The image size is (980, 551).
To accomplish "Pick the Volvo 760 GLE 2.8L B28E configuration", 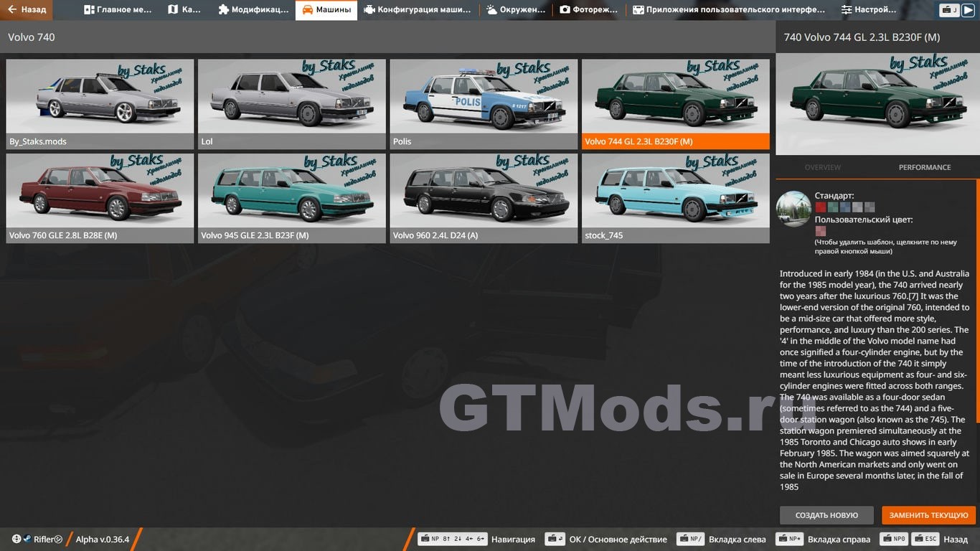I will pyautogui.click(x=100, y=198).
